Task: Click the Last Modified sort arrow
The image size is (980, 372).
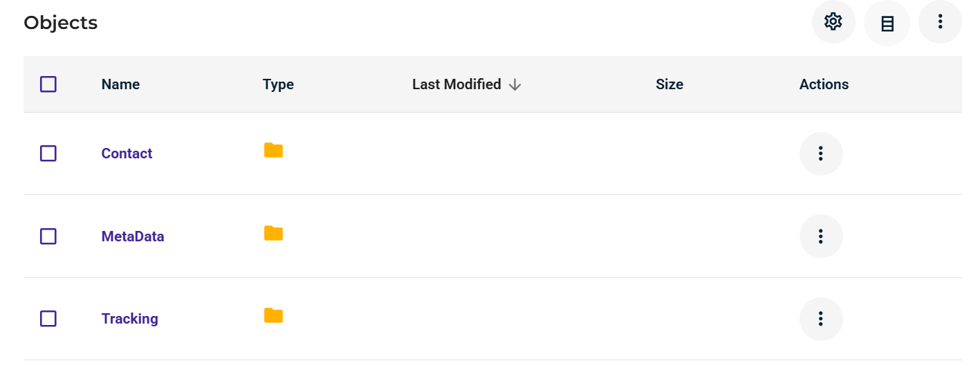Action: [x=515, y=84]
